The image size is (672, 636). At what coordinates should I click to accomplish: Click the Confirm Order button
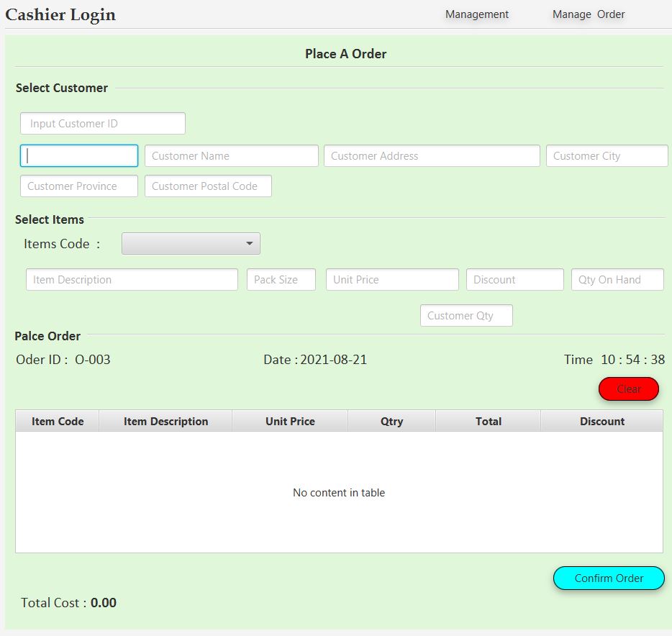609,578
